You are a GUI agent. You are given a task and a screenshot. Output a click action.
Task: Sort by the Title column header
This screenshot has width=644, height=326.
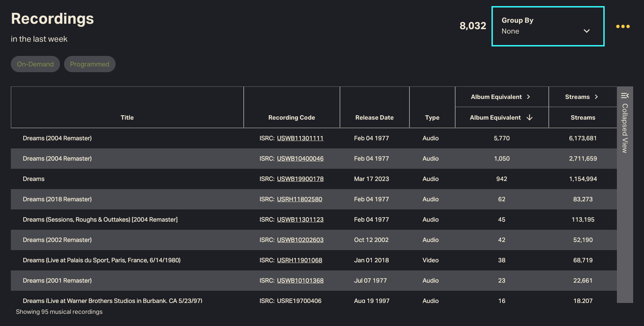(127, 118)
